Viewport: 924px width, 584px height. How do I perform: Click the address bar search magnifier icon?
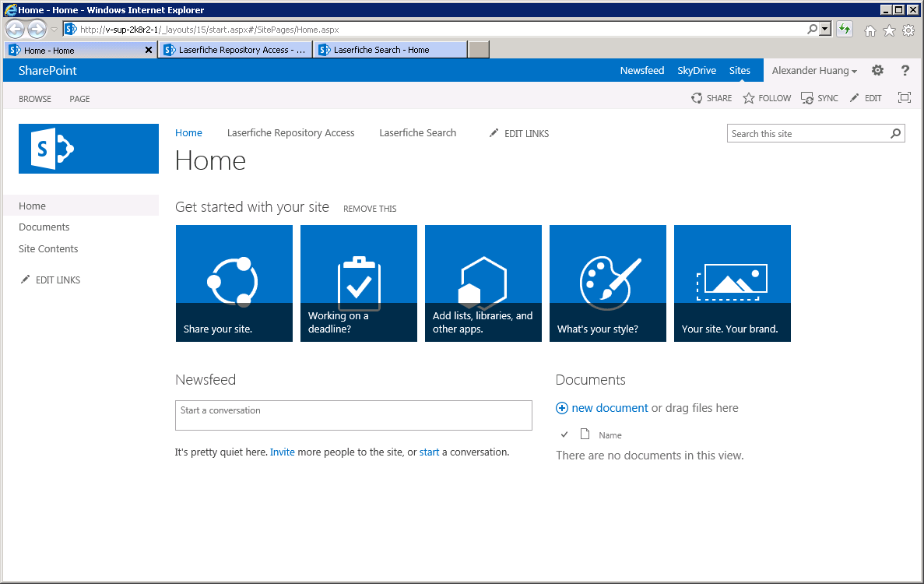tap(812, 29)
